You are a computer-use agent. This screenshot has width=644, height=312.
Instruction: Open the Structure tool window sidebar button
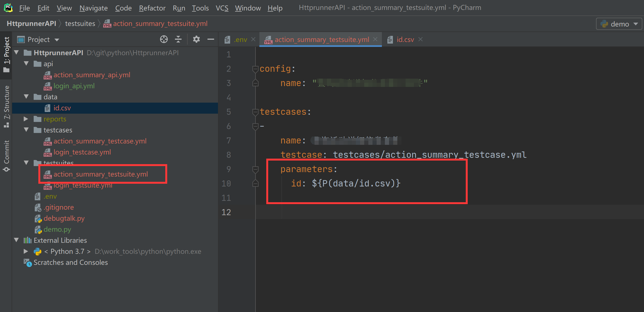pos(6,106)
